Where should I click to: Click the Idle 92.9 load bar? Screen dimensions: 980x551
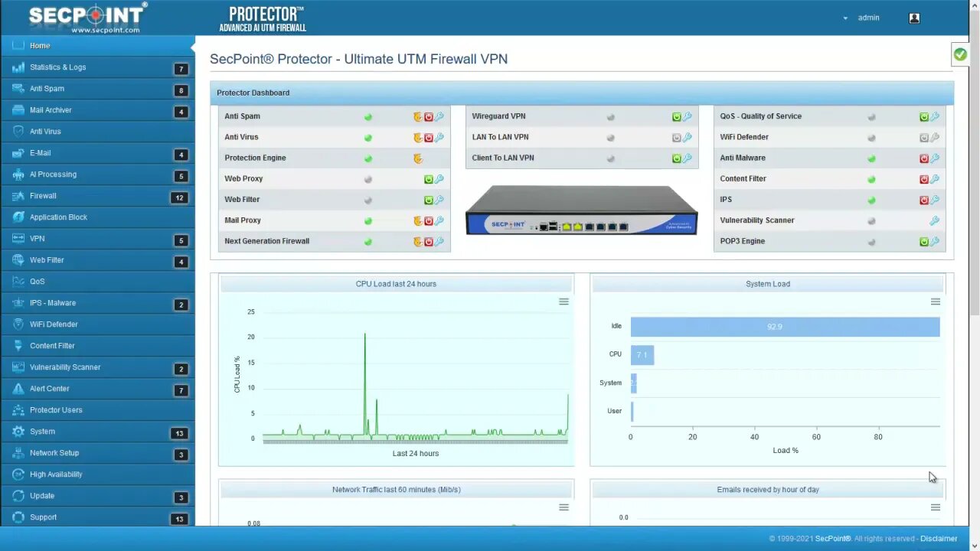(785, 327)
